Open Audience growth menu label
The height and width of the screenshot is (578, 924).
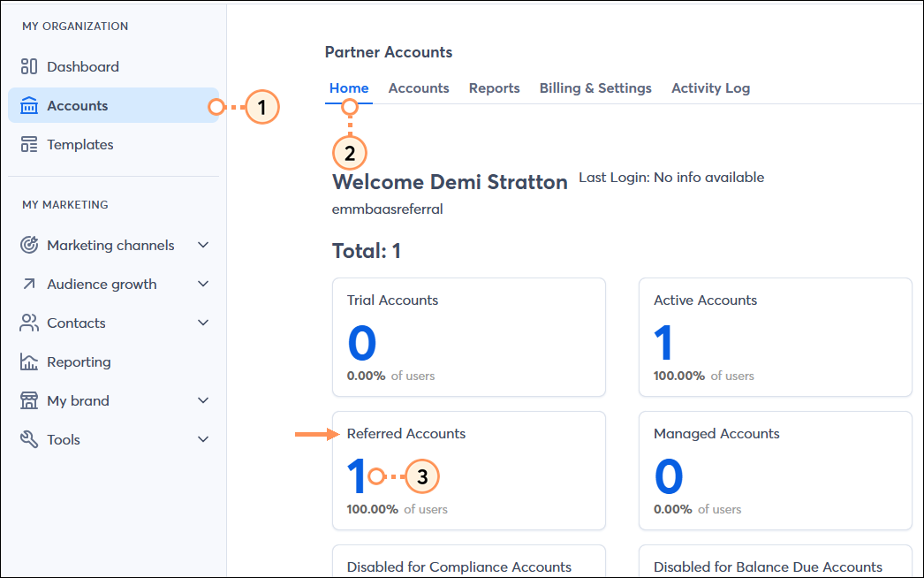[102, 285]
